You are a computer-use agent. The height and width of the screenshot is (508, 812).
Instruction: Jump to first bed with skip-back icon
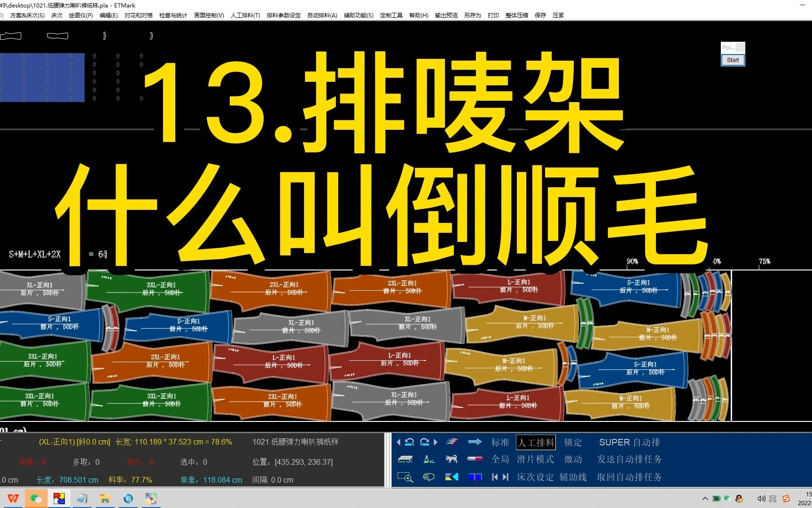495,477
